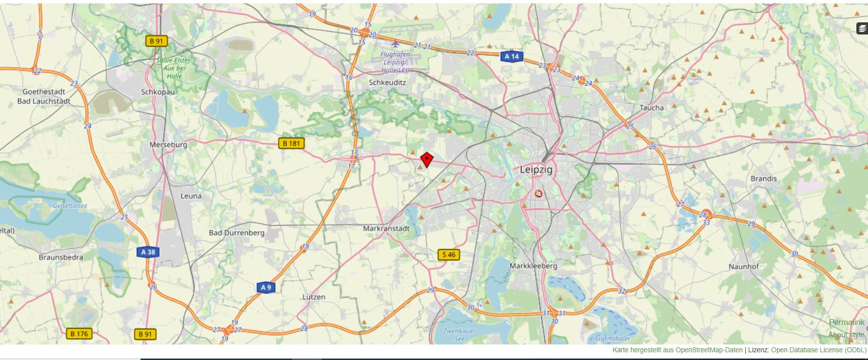Click the red location marker pin

(x=426, y=159)
